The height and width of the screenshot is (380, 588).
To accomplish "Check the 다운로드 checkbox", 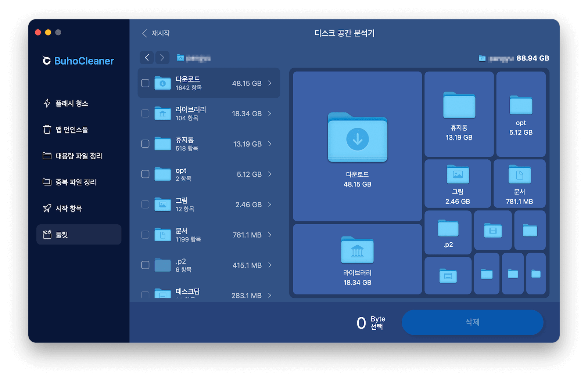I will click(145, 83).
